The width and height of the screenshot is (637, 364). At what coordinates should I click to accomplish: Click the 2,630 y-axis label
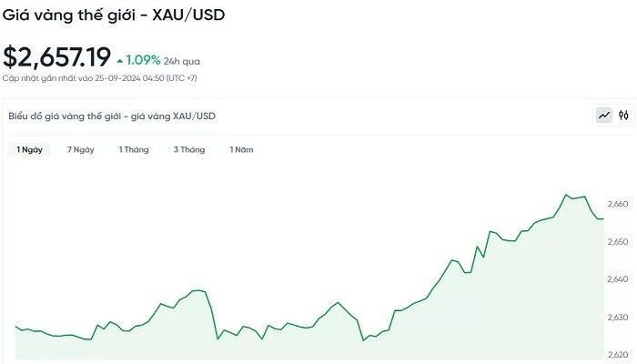pos(616,318)
